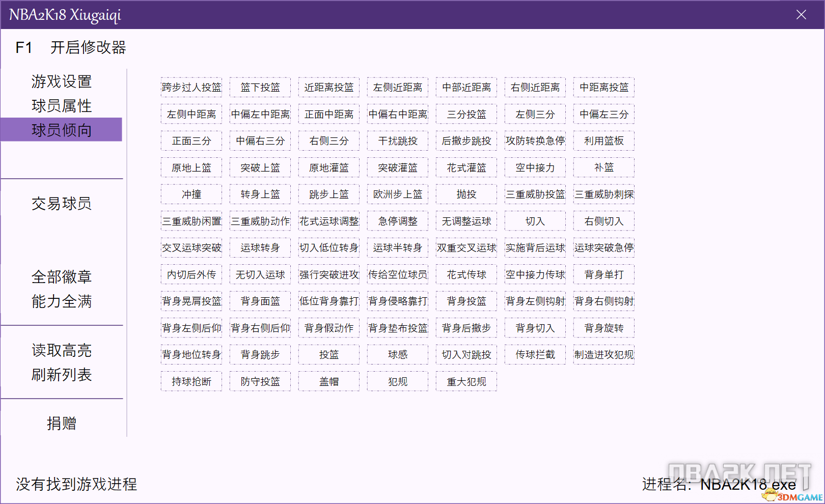Open the 捐赠 donation entry

coord(62,424)
